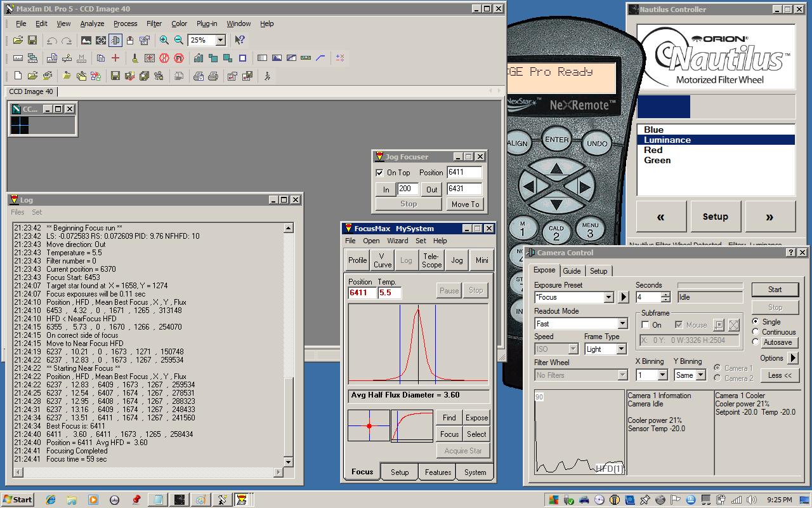
Task: Click the running man icon in third toolbar row
Action: (x=267, y=76)
